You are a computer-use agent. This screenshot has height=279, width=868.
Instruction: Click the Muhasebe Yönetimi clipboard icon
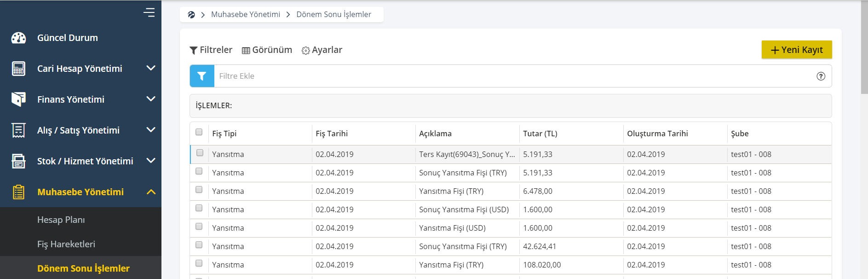pyautogui.click(x=18, y=192)
